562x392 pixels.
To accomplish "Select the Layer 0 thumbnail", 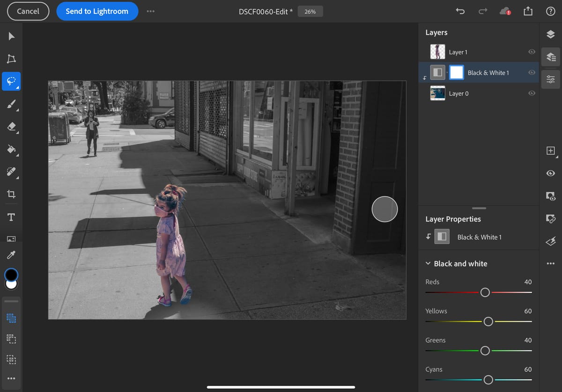I will [437, 93].
